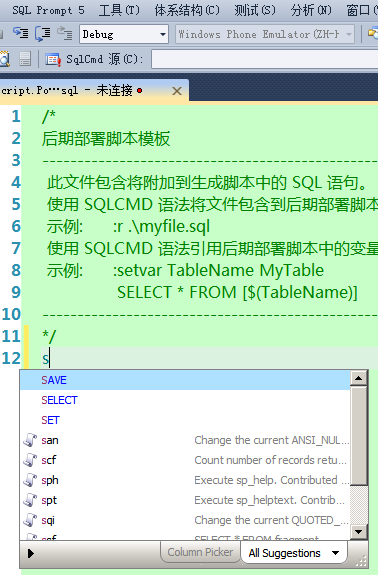Viewport: 378px width, 575px height.
Task: Open the Windows Phone Emulator target dropdown
Action: click(265, 34)
